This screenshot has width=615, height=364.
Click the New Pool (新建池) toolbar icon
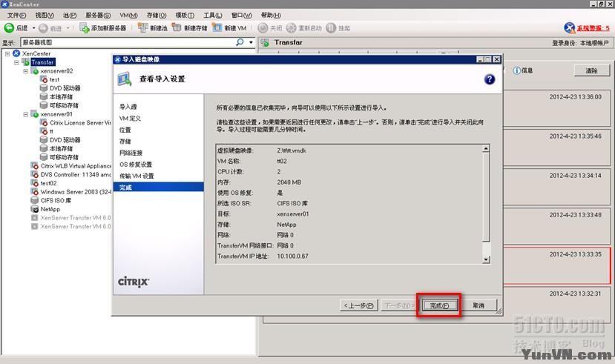(x=142, y=28)
